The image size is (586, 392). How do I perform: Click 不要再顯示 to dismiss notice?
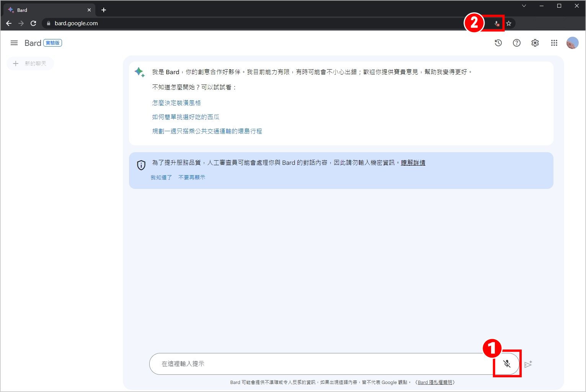pyautogui.click(x=192, y=177)
